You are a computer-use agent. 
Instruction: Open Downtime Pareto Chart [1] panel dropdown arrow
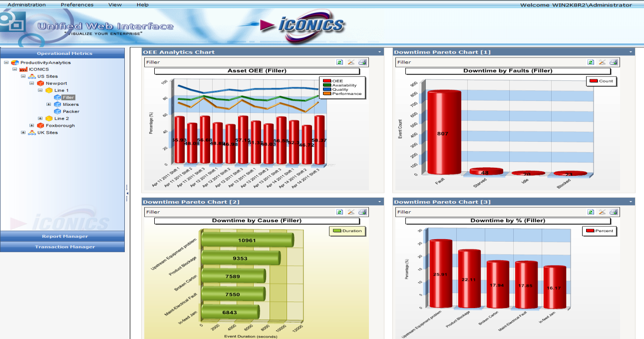tap(631, 52)
